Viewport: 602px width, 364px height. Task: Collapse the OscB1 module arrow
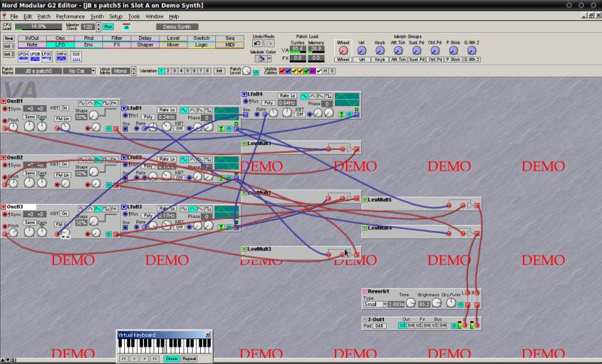click(x=4, y=102)
